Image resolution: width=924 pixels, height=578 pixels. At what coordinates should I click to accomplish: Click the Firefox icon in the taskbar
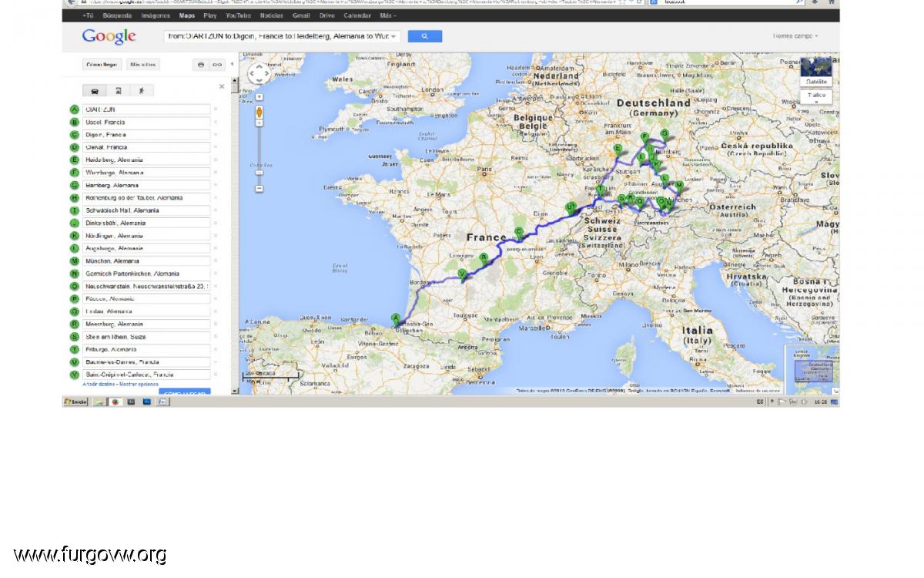(115, 402)
